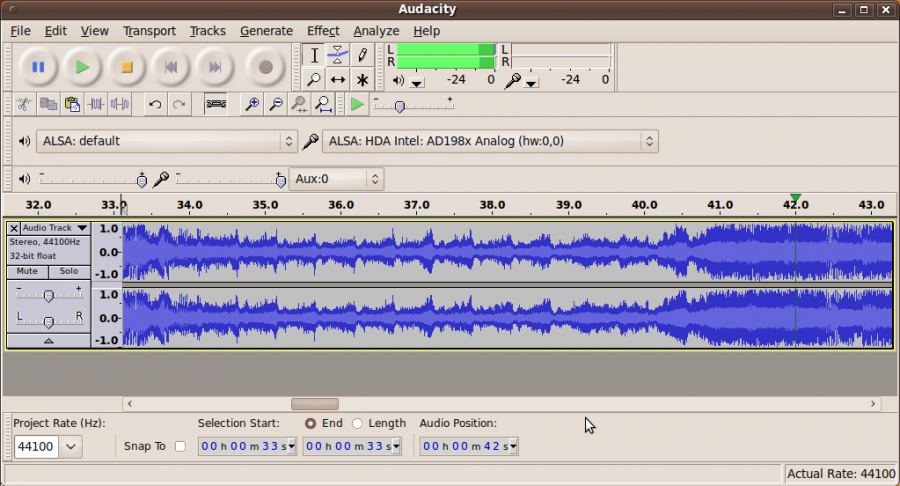The width and height of the screenshot is (900, 486).
Task: Select the Multi-tool asterisk icon
Action: [362, 79]
